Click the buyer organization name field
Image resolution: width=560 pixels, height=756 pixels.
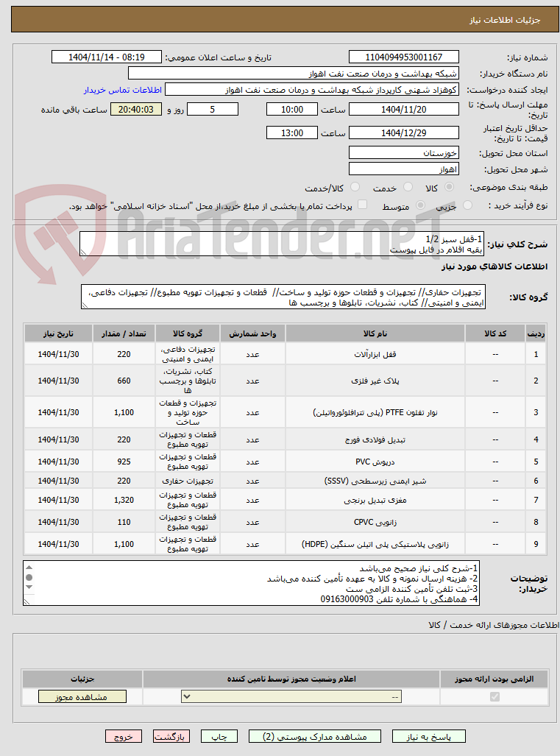(294, 74)
